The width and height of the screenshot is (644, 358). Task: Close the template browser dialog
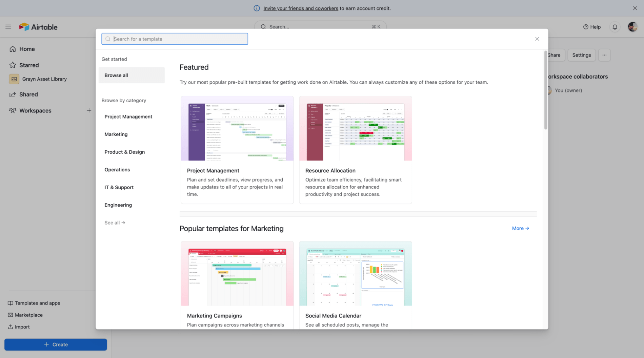(537, 39)
